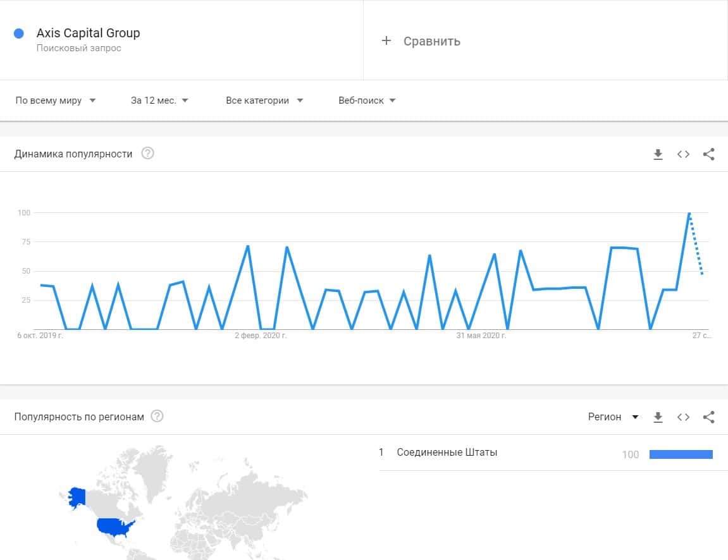Share the regional popularity section
728x560 pixels.
pos(708,417)
